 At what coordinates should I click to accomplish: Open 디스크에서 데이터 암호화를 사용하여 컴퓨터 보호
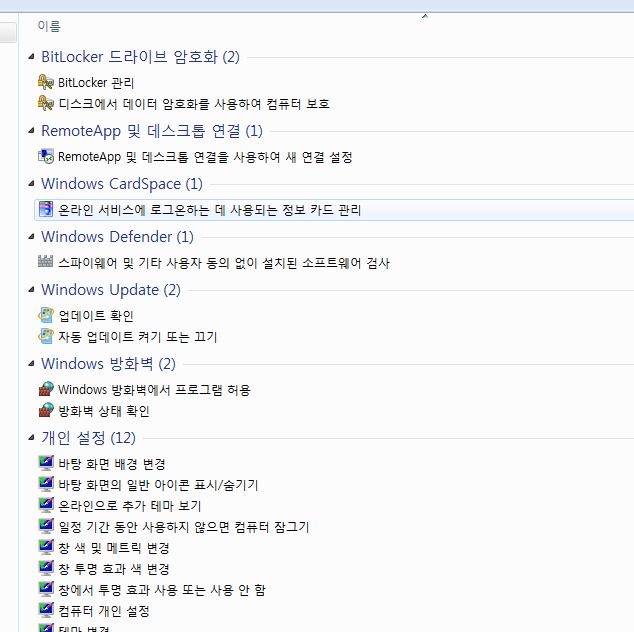click(x=194, y=104)
